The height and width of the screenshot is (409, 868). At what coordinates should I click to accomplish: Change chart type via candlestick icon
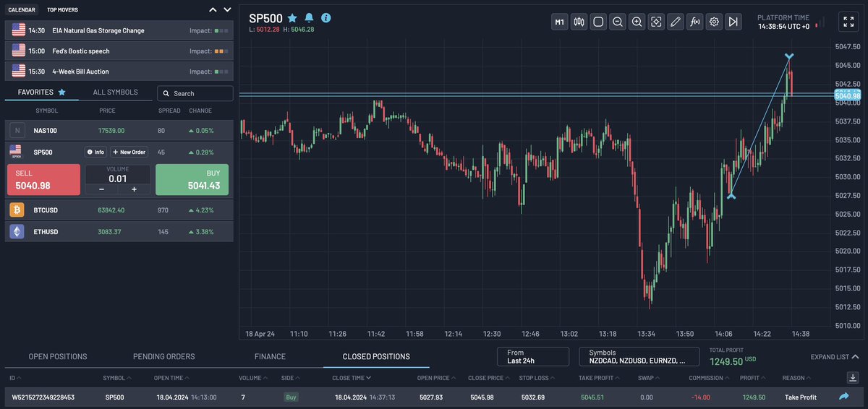[x=579, y=22]
